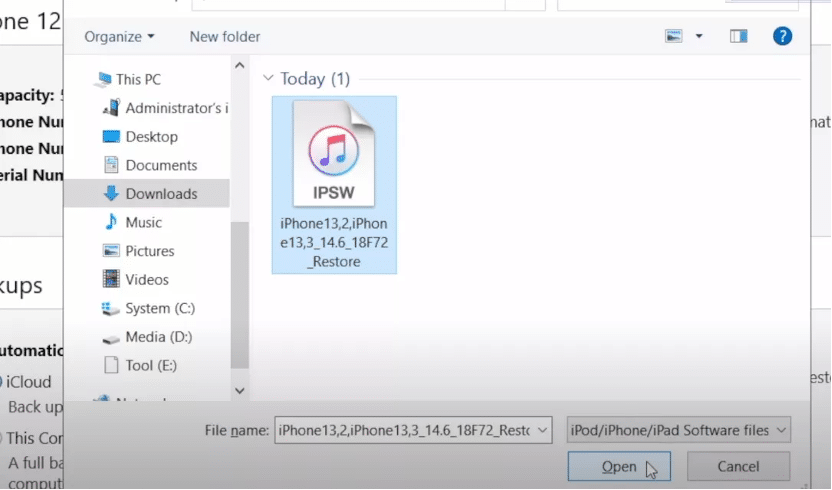Image resolution: width=832 pixels, height=490 pixels.
Task: Go to Desktop folder
Action: (151, 137)
